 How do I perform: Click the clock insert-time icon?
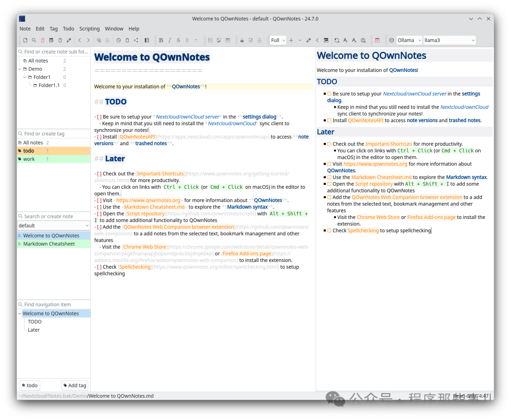point(119,40)
